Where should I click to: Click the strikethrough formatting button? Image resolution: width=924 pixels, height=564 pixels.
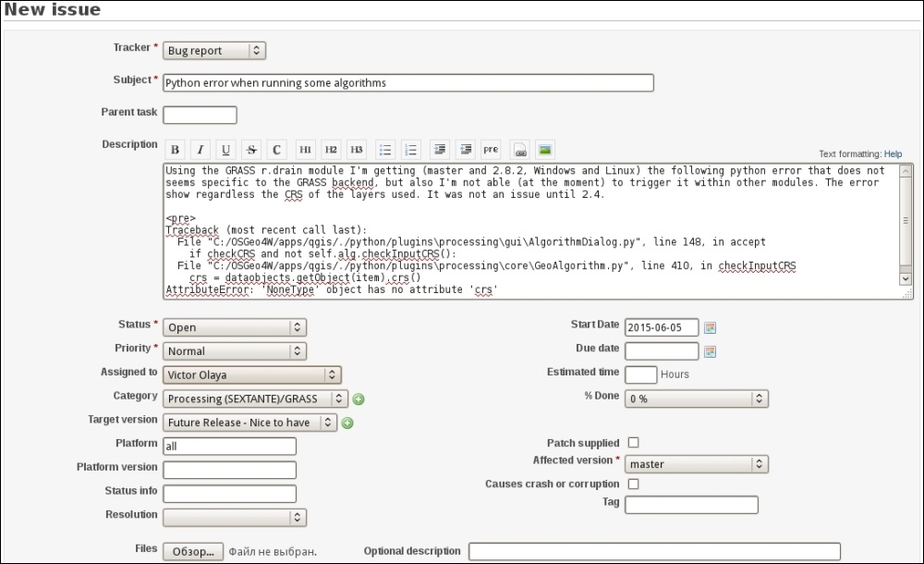pyautogui.click(x=251, y=150)
